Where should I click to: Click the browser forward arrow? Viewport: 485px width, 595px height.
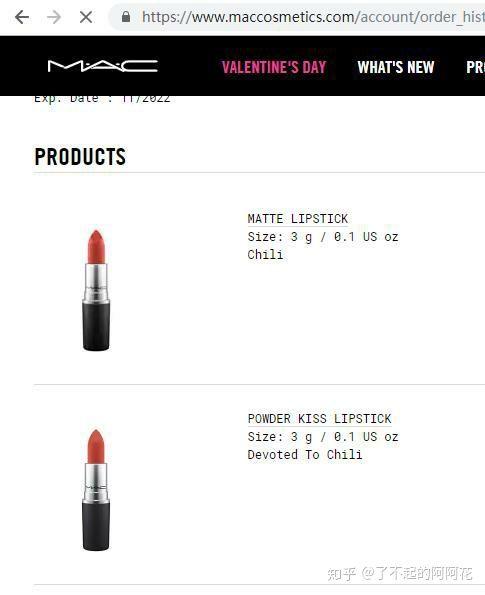coord(54,17)
